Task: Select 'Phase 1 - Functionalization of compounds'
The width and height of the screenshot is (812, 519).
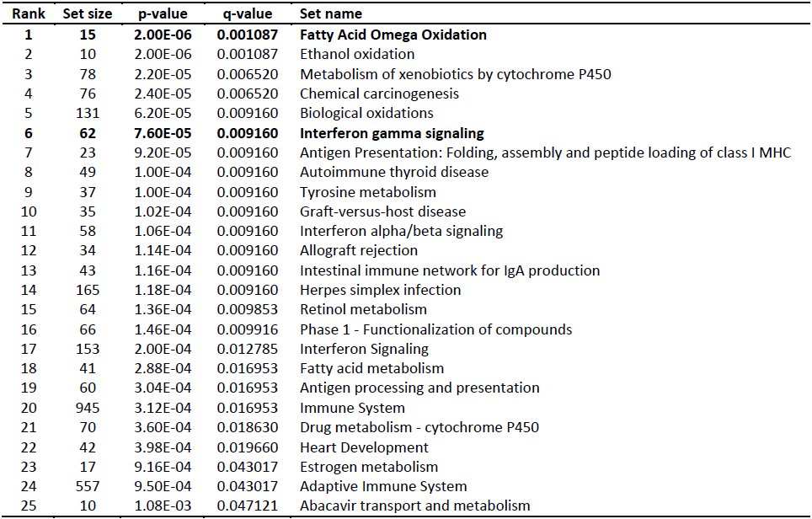Action: [435, 329]
